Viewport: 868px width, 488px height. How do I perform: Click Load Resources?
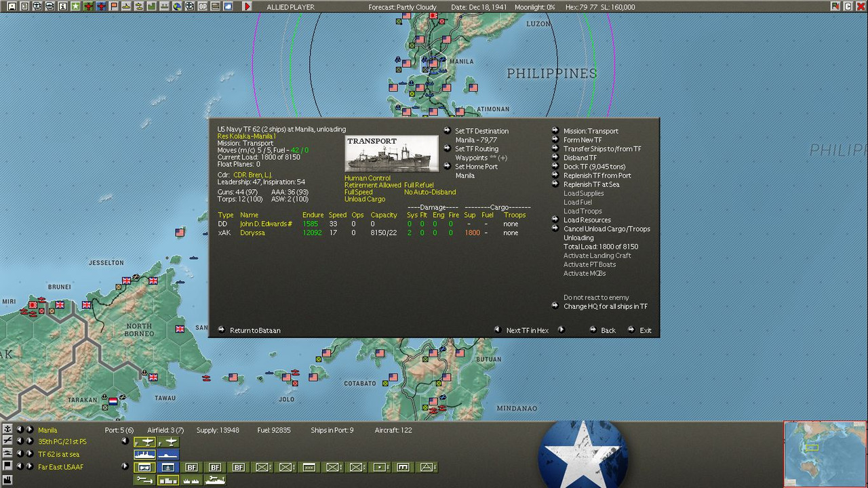pos(587,220)
